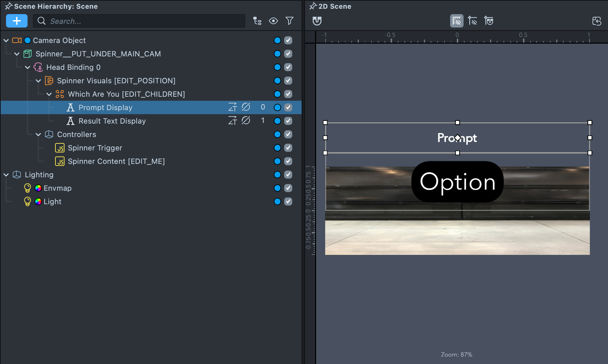
Task: Collapse the Controllers group
Action: pos(38,134)
